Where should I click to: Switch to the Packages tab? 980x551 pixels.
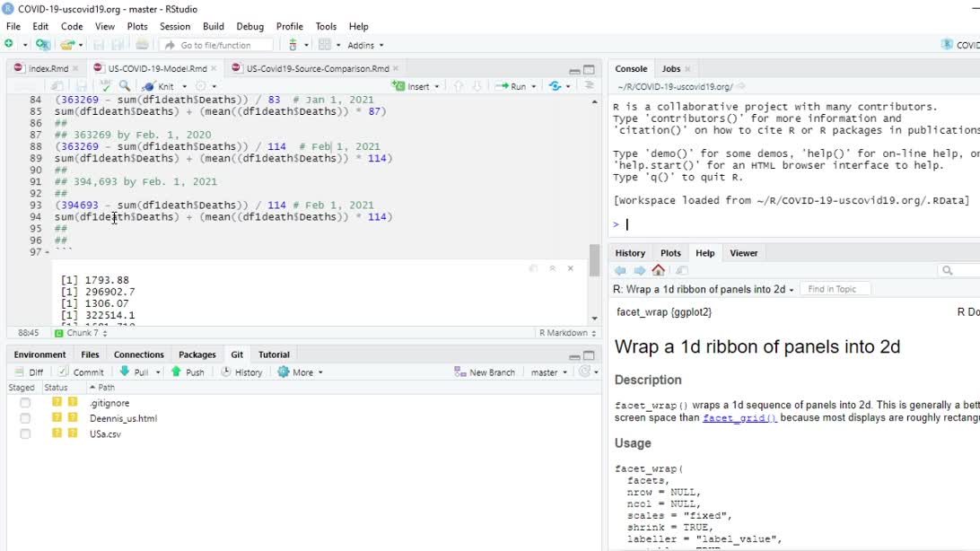point(197,354)
